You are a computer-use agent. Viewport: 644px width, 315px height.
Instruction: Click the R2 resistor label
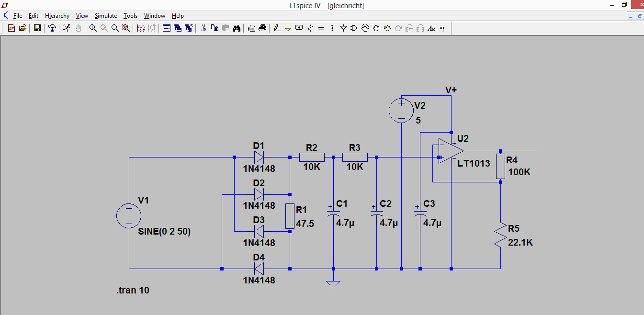click(x=312, y=147)
